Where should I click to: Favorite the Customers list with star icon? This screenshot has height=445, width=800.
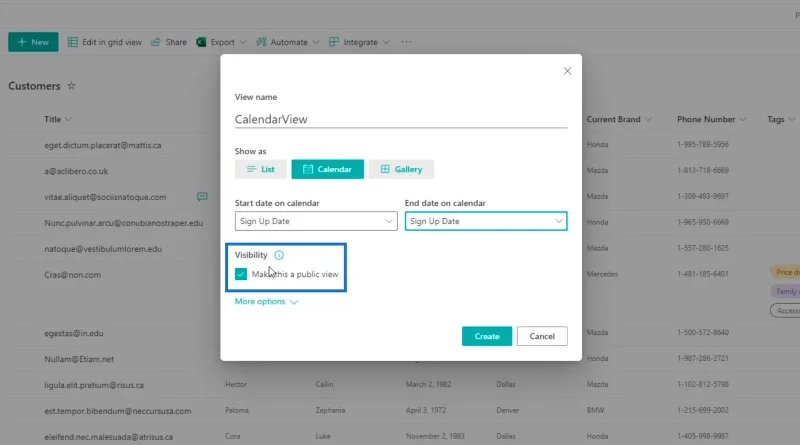click(71, 86)
